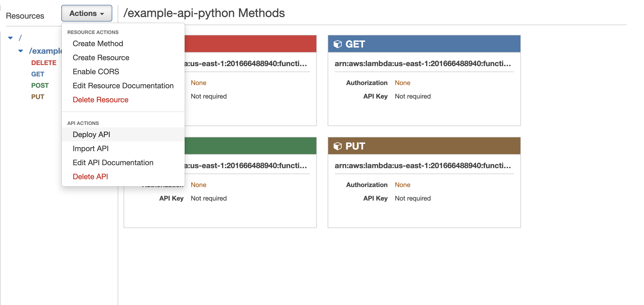644x305 pixels.
Task: Select Create Resource menu entry
Action: (x=101, y=57)
